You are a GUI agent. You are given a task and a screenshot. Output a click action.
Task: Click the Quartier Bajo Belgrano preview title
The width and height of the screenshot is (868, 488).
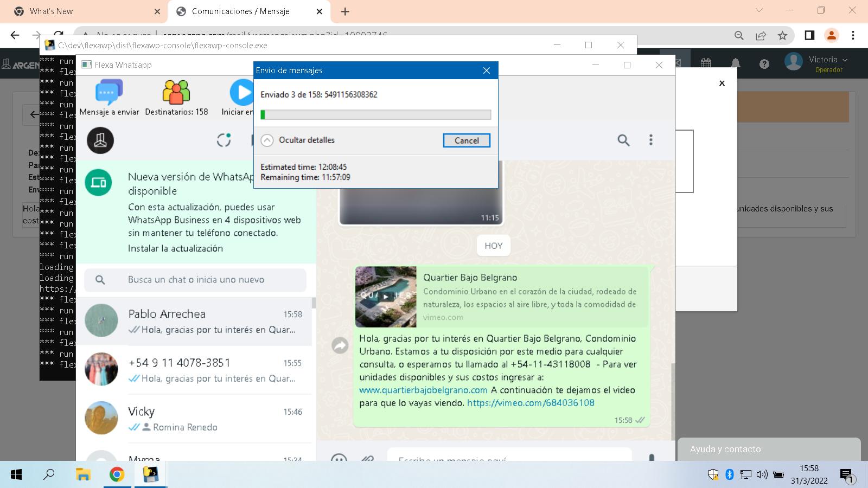(470, 278)
